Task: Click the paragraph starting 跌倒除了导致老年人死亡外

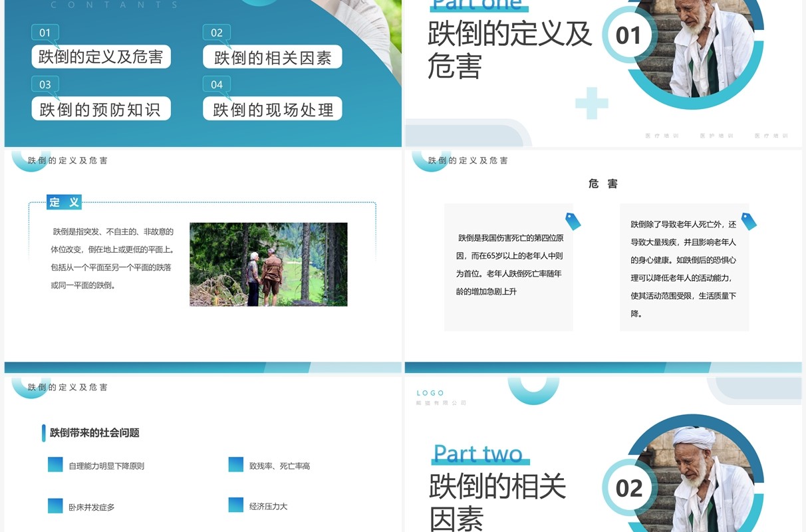Action: (x=684, y=269)
